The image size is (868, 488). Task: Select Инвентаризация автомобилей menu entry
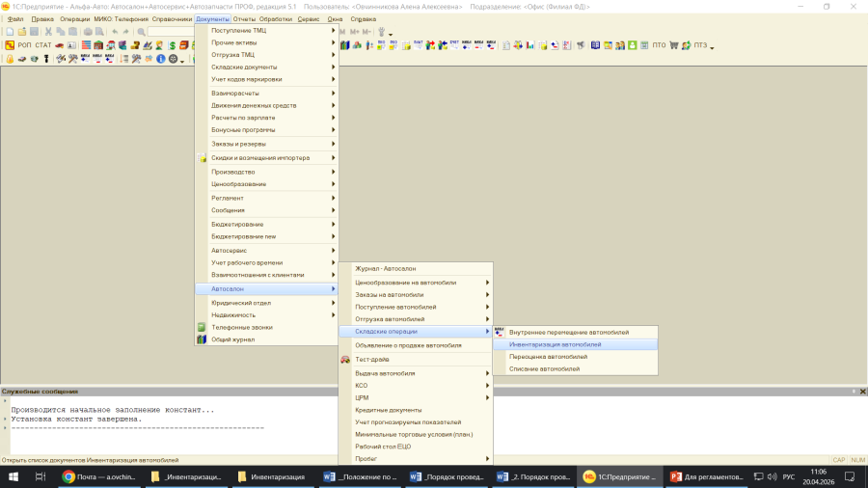pos(576,344)
